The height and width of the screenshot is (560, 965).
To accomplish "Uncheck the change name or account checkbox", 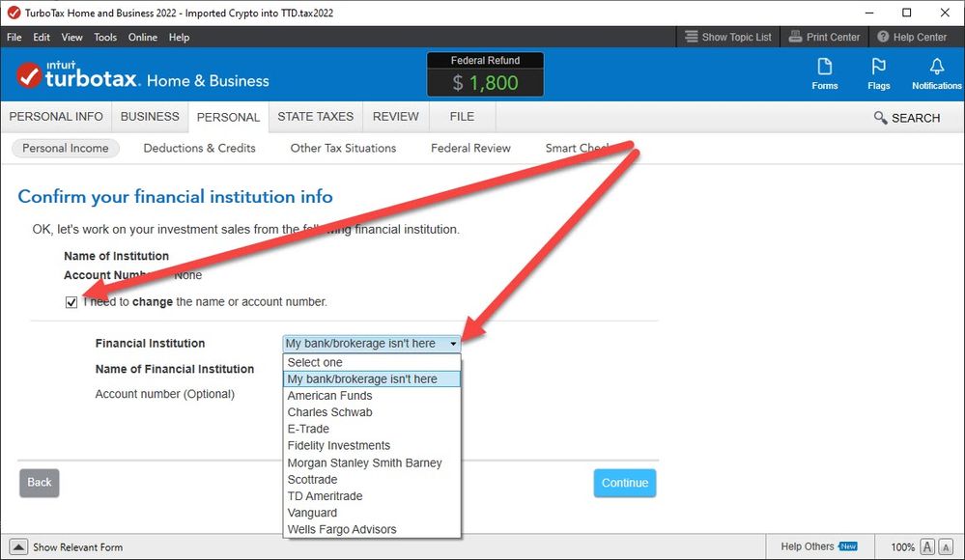I will [71, 302].
